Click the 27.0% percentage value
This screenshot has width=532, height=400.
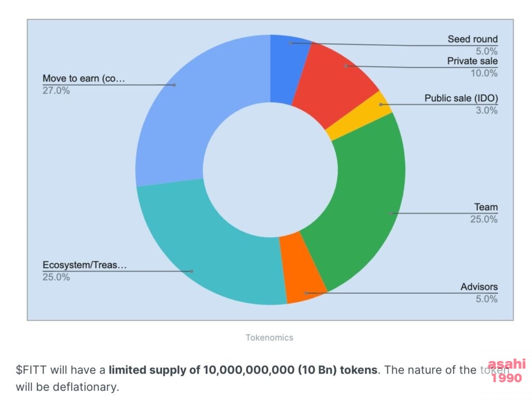56,91
